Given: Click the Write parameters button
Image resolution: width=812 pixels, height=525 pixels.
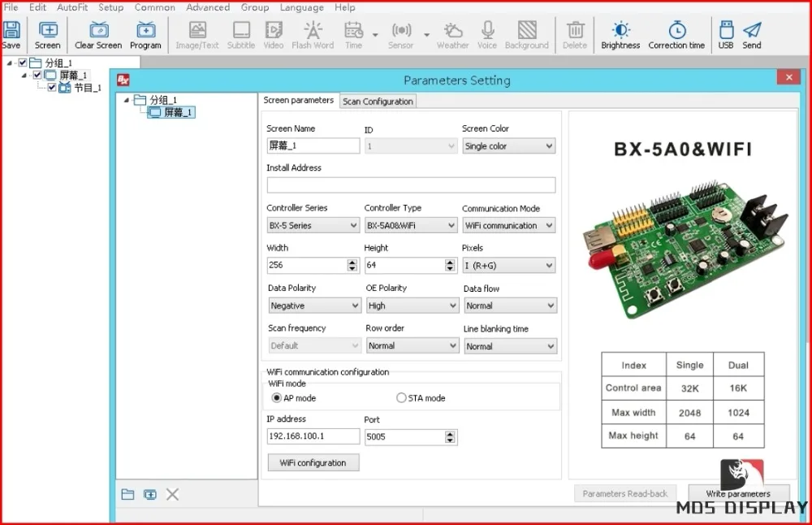Looking at the screenshot, I should tap(738, 493).
